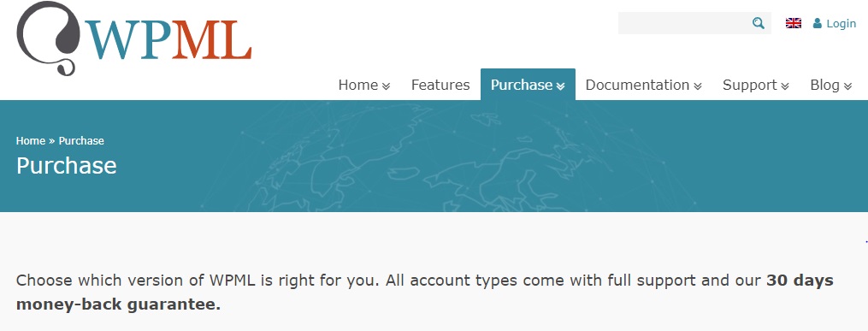Select the active Purchase tab

[x=528, y=85]
